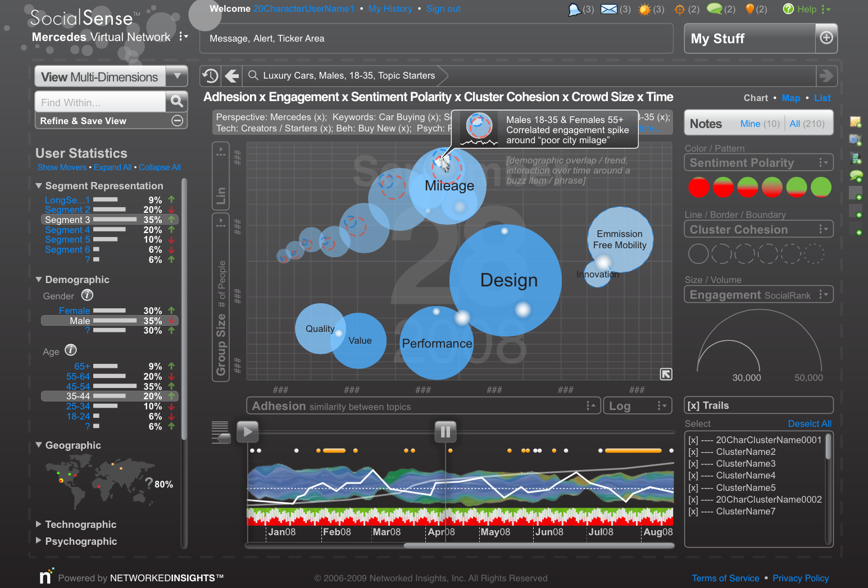Viewport: 868px width, 588px height.
Task: Open the Mercedes Virtual Network menu arrow
Action: pyautogui.click(x=183, y=37)
